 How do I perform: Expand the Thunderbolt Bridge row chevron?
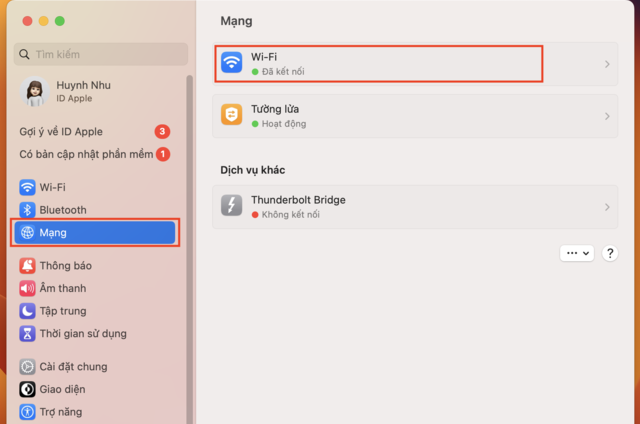click(x=607, y=207)
